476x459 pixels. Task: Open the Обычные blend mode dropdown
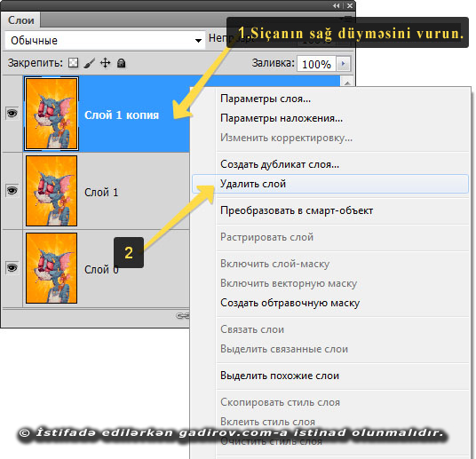tap(105, 40)
